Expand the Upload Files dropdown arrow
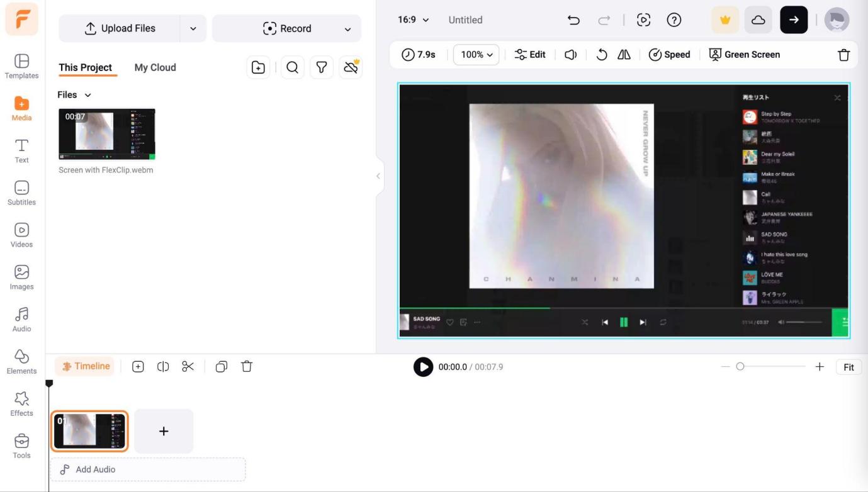The width and height of the screenshot is (868, 492). (193, 28)
